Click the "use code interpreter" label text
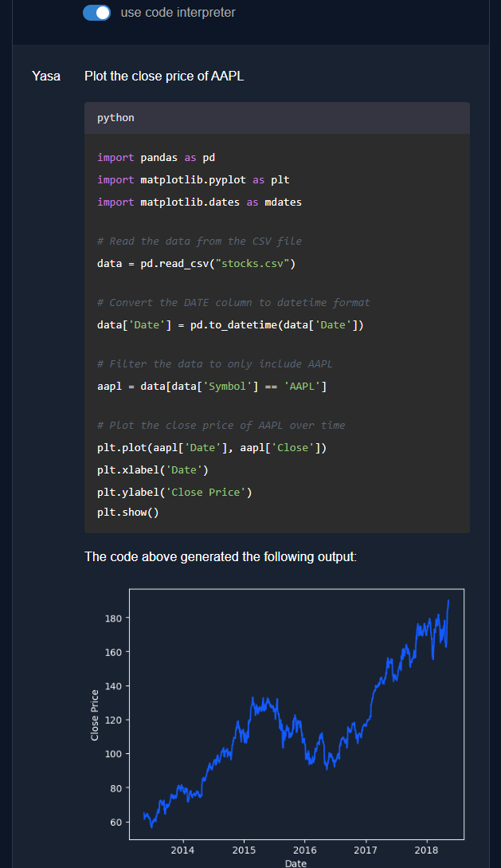This screenshot has width=501, height=868. click(x=178, y=12)
